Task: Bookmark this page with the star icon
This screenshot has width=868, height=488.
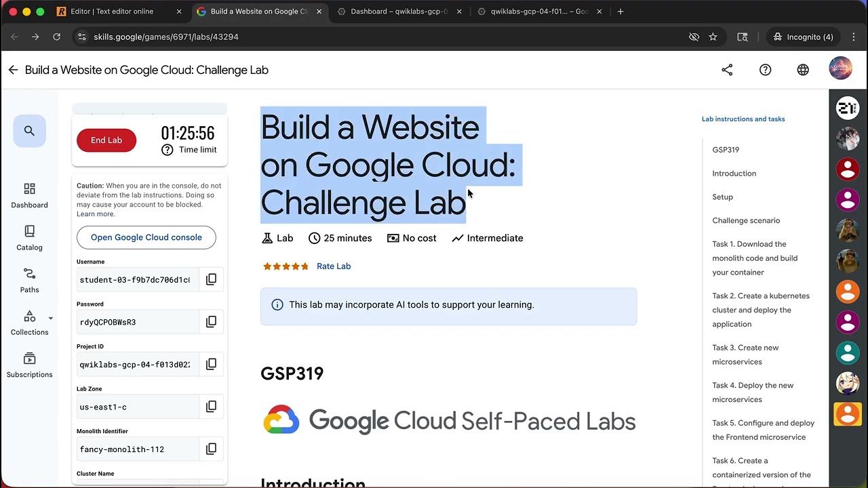Action: (713, 37)
